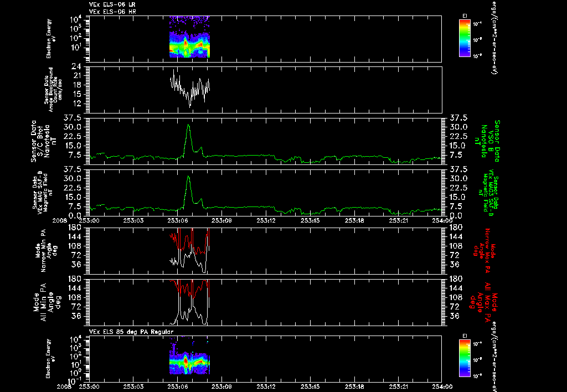Click the '254:00' tick below the MAG SAF-B panel
The width and height of the screenshot is (567, 392).
click(442, 220)
